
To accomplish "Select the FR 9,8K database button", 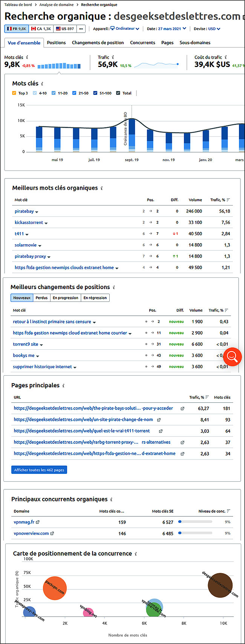I will pyautogui.click(x=17, y=29).
